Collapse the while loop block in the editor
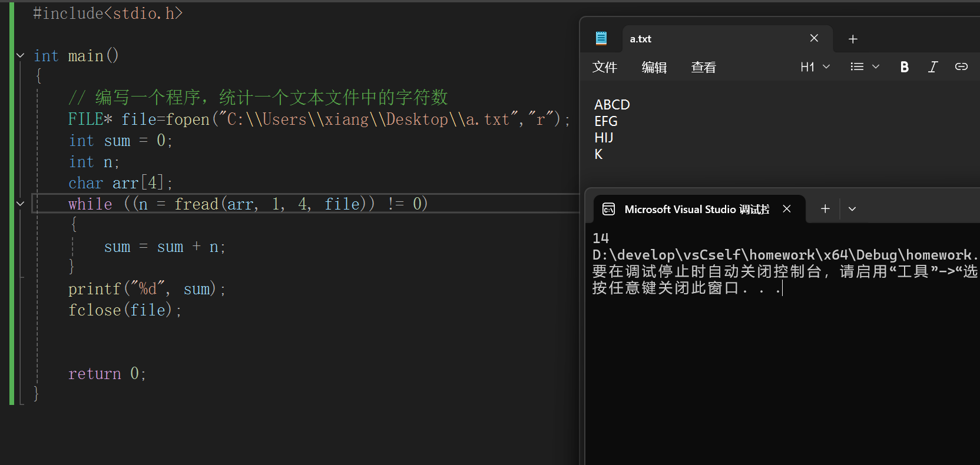The image size is (980, 465). point(21,204)
